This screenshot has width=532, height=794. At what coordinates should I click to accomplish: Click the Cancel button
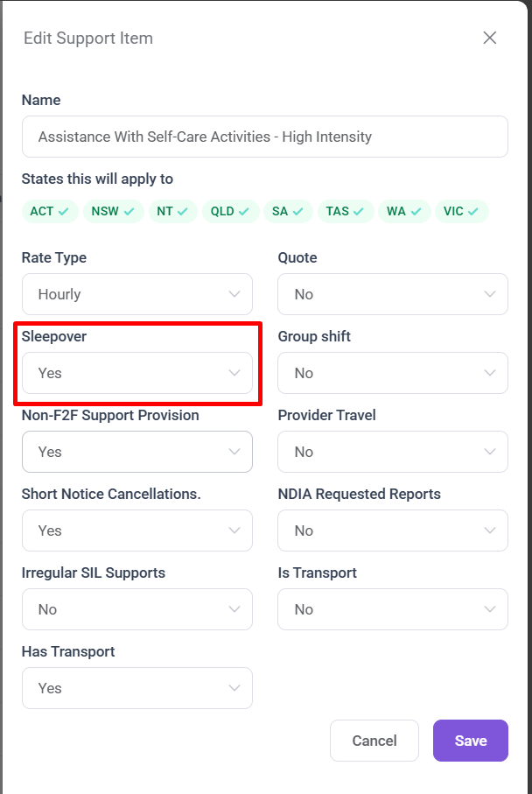374,741
